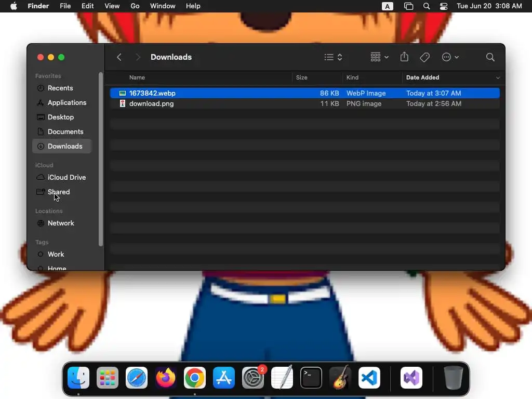Image resolution: width=532 pixels, height=399 pixels.
Task: Open Launchpad from the Dock
Action: [x=108, y=378]
